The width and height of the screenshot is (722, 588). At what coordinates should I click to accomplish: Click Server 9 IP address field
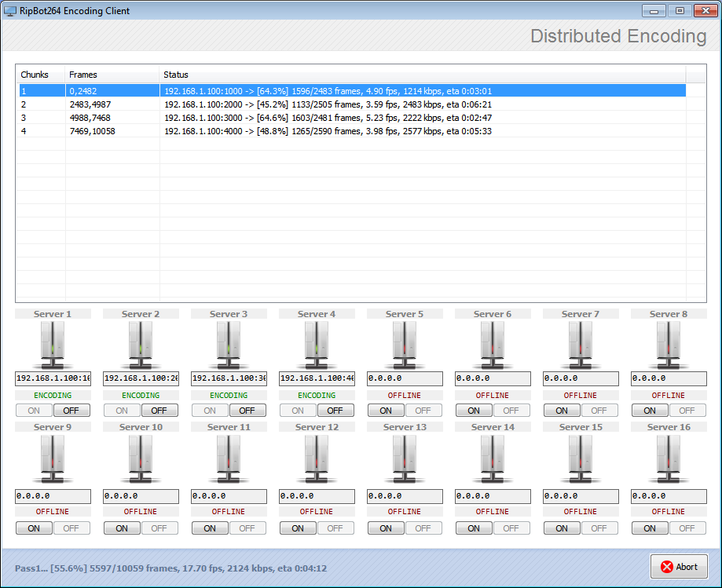53,496
